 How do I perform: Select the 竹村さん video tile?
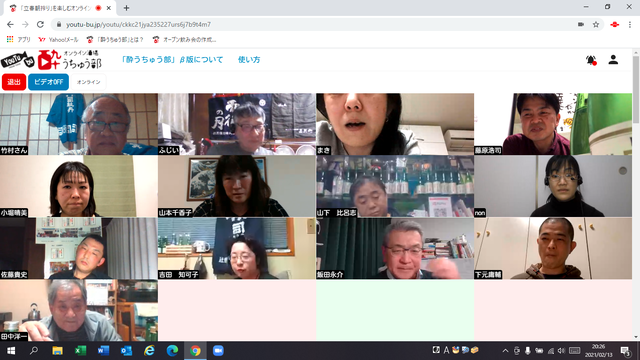(79, 124)
